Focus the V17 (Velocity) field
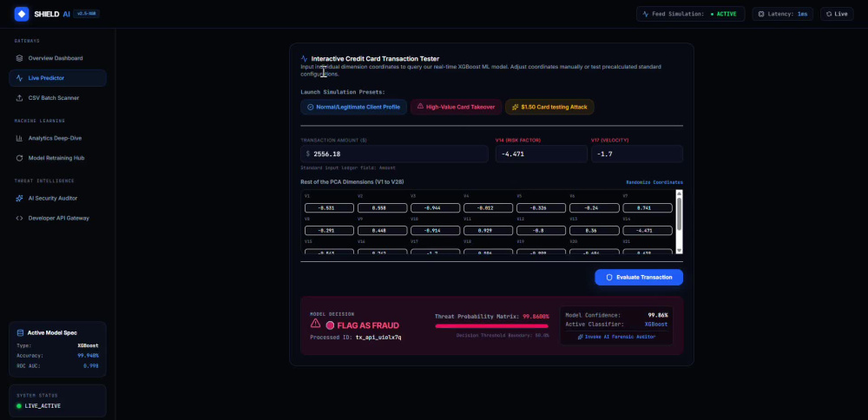This screenshot has height=420, width=868. (x=636, y=154)
